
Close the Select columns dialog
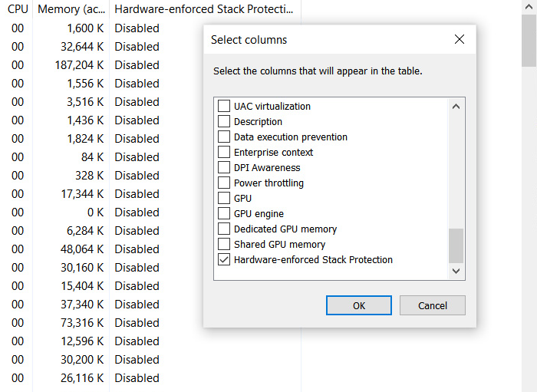coord(460,40)
